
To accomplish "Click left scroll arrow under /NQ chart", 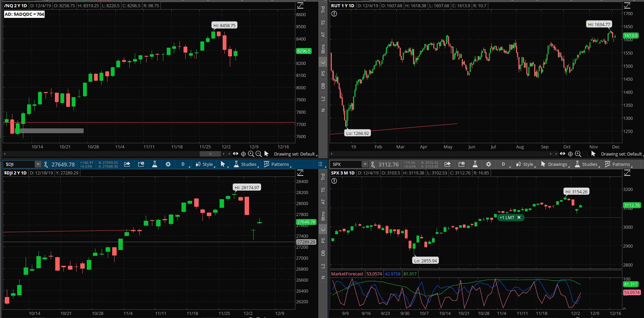I will pyautogui.click(x=5, y=154).
